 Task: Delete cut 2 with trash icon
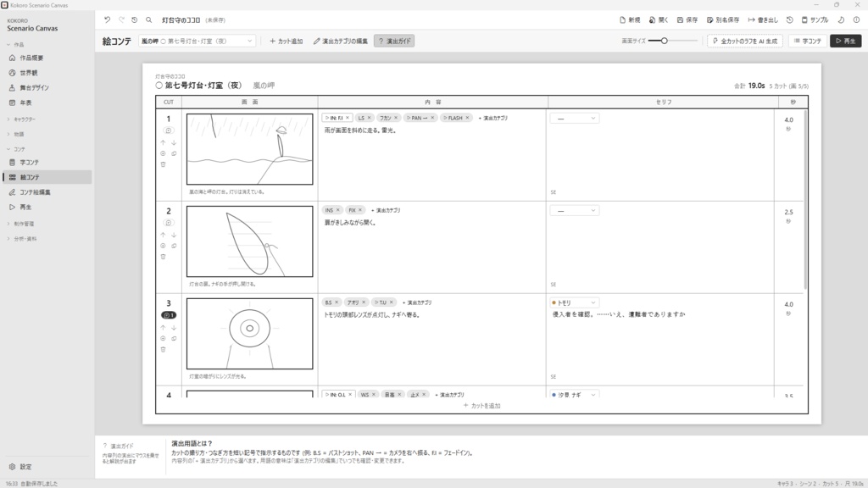[163, 257]
